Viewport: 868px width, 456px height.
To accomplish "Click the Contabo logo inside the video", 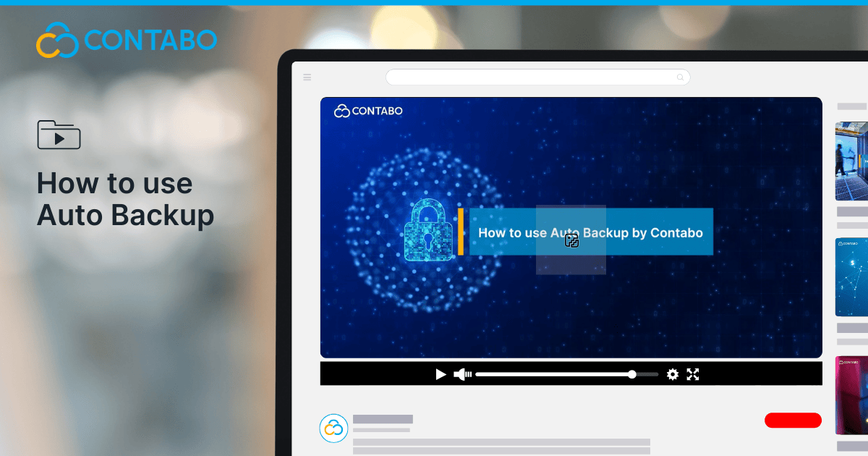I will coord(368,111).
